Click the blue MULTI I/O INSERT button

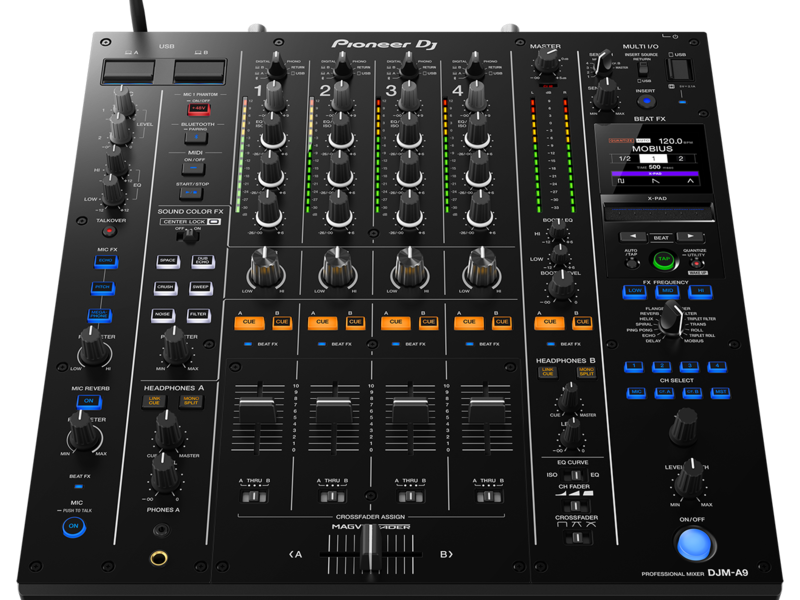pos(646,101)
